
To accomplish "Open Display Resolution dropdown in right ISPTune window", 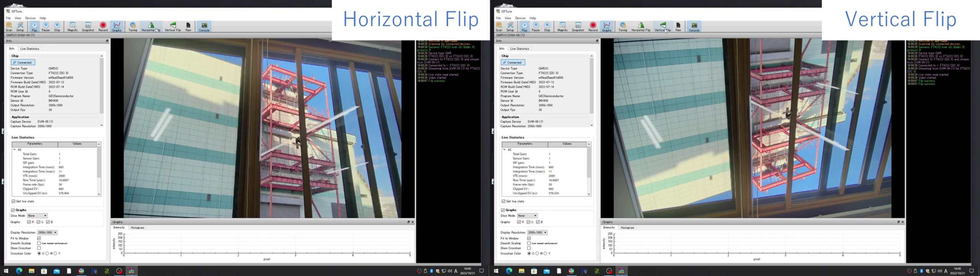I will click(537, 233).
